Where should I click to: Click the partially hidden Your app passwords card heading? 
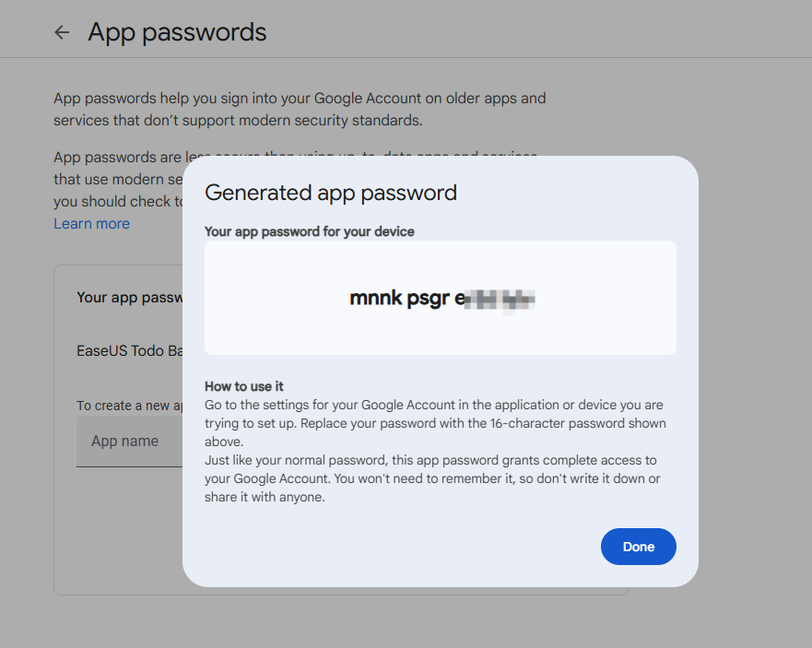point(129,298)
